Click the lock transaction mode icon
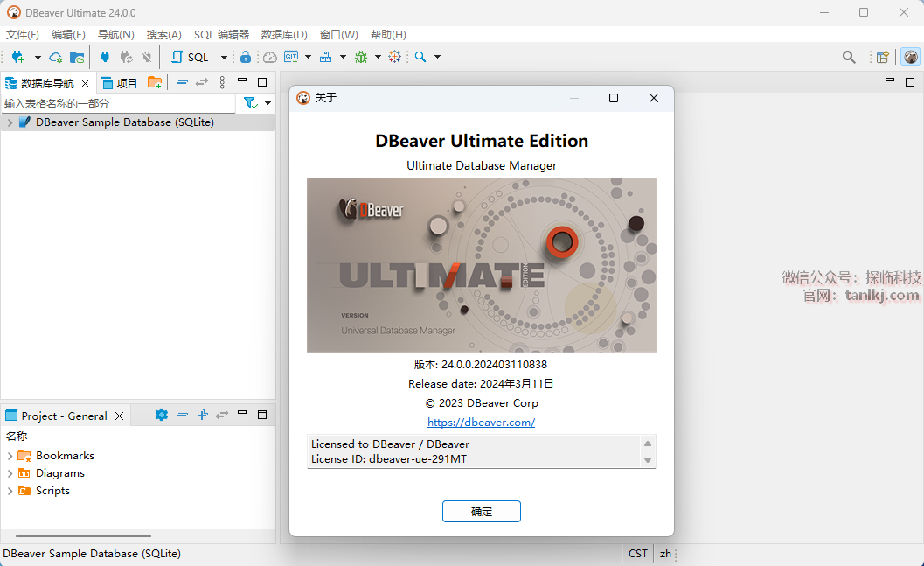924x566 pixels. pyautogui.click(x=246, y=57)
